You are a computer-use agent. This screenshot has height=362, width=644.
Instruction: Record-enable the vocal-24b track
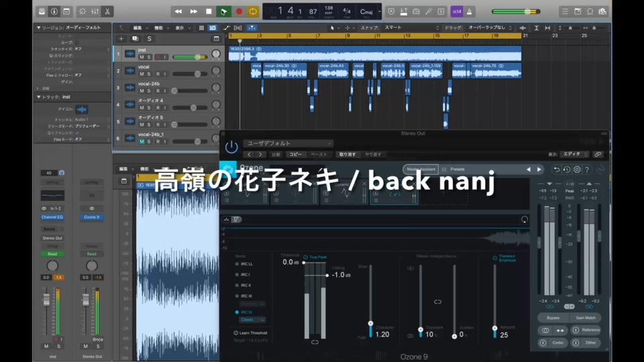coord(158,90)
